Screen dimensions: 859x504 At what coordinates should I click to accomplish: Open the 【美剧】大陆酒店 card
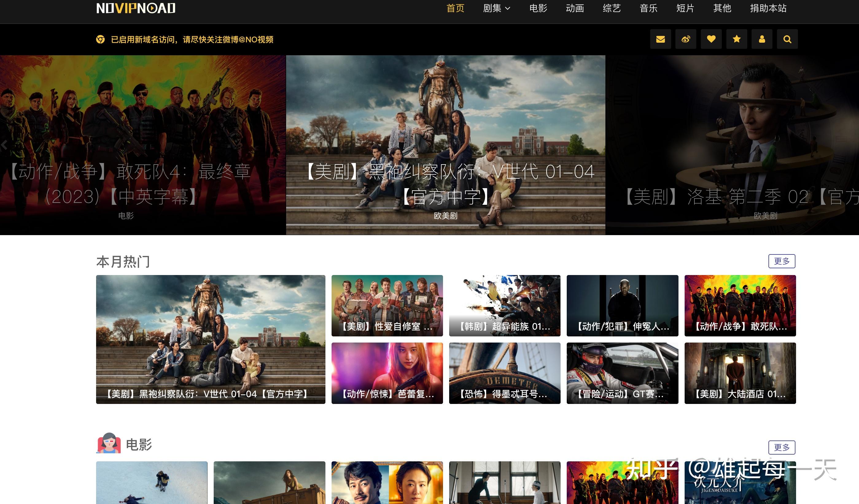tap(740, 373)
